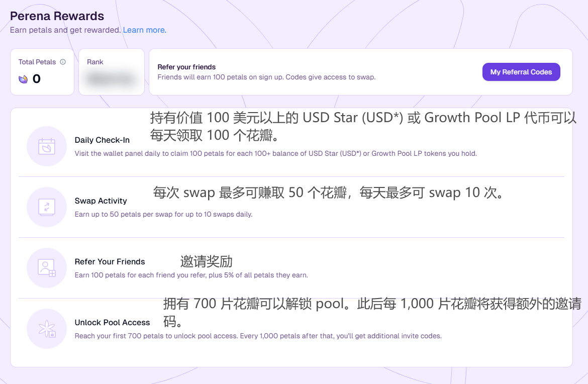Click the bold Refer your friends banner heading
The height and width of the screenshot is (384, 588).
(x=187, y=67)
